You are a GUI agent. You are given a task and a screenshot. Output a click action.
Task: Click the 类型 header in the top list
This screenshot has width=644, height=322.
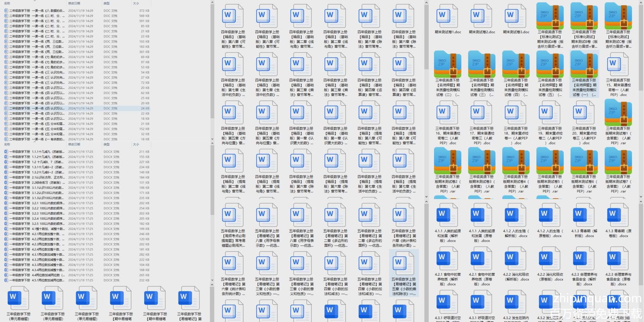pos(107,4)
